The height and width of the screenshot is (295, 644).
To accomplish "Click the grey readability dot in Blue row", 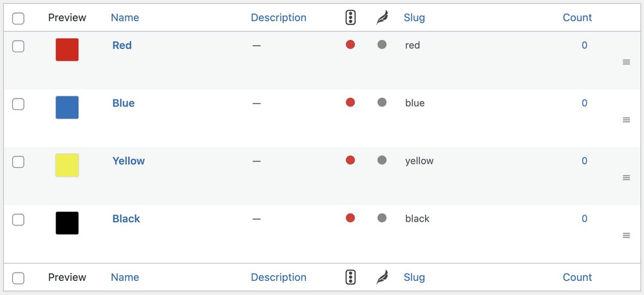I will (x=382, y=102).
